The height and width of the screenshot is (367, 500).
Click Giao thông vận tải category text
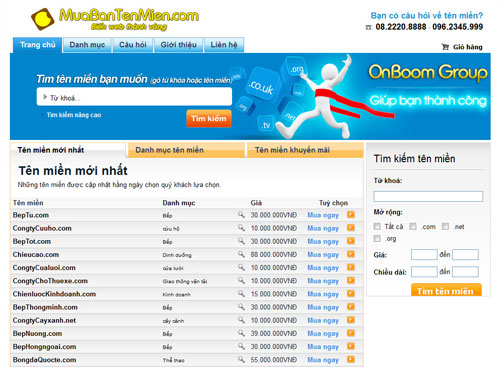(185, 281)
